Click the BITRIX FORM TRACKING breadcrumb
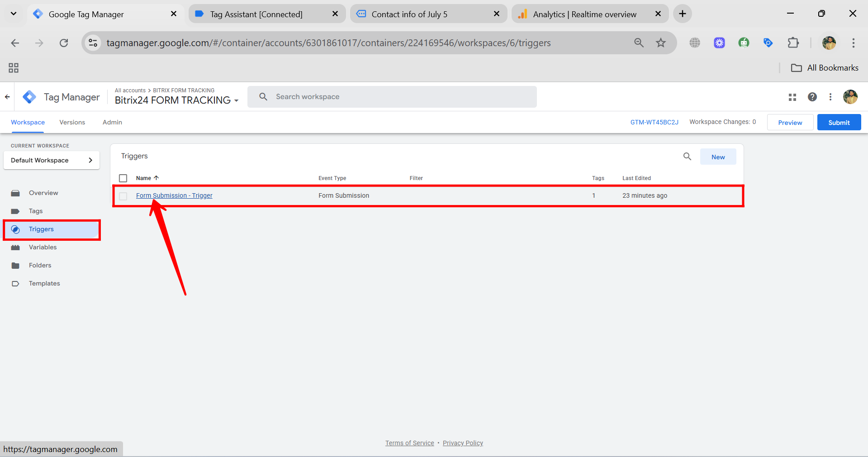Image resolution: width=868 pixels, height=457 pixels. [184, 90]
